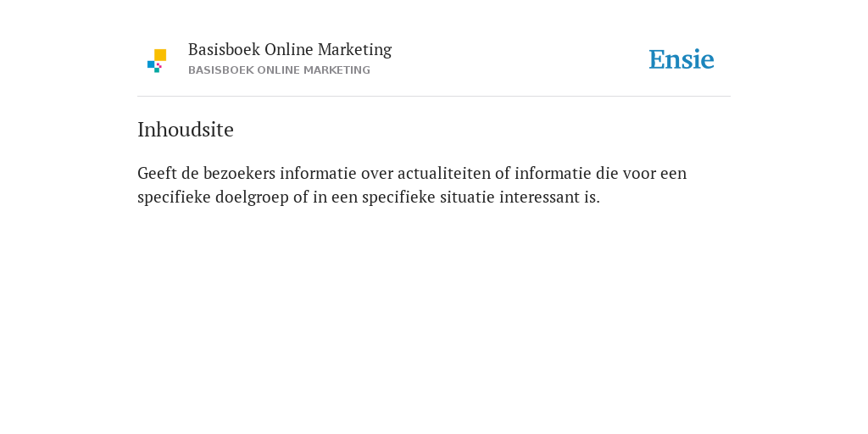Open the Basisboek Online Marketing title link
This screenshot has width=868, height=434.
(x=290, y=49)
